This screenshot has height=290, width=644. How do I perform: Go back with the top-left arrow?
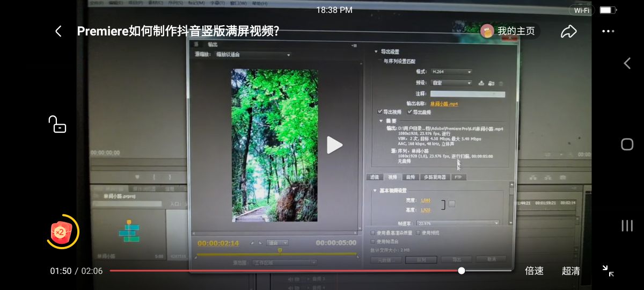[x=58, y=31]
